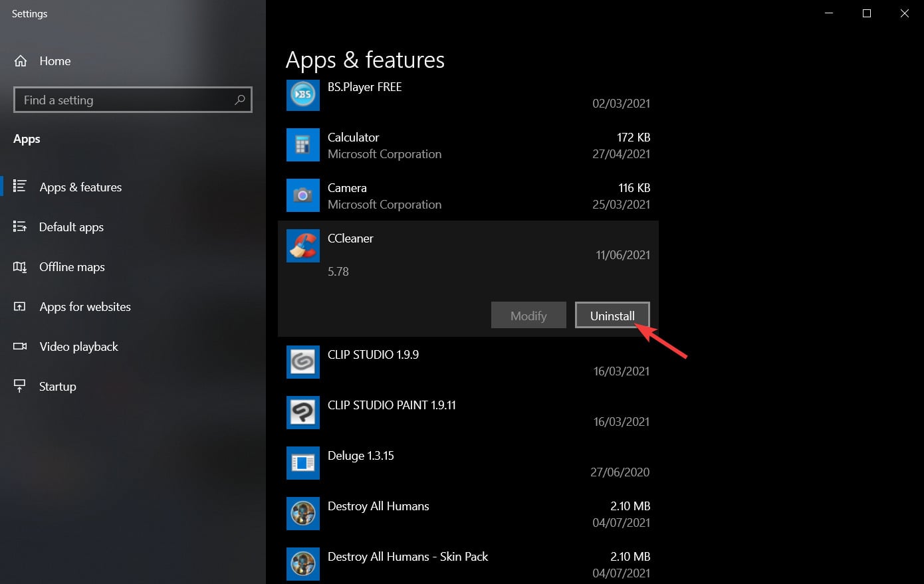The width and height of the screenshot is (924, 584).
Task: Click the Deluge 1.3.15 icon
Action: (x=302, y=463)
